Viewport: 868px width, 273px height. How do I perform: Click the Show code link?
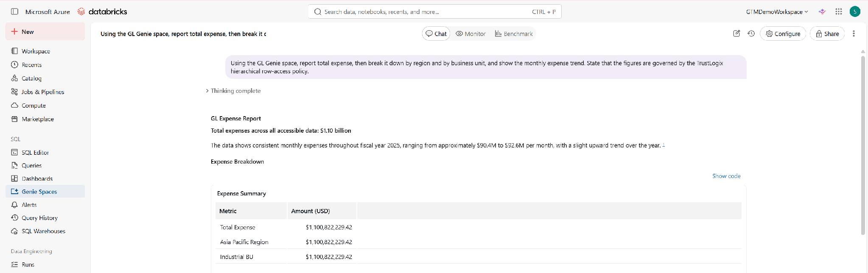pos(726,176)
